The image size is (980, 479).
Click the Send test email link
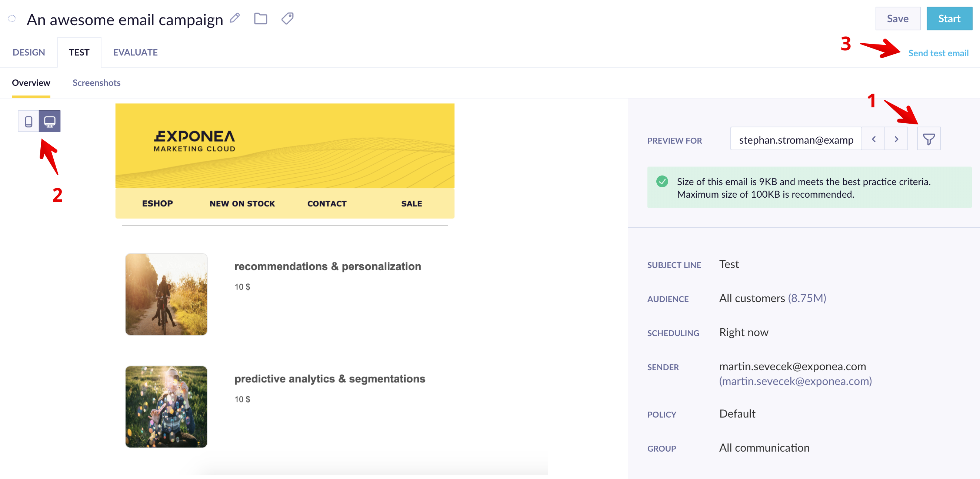(938, 53)
